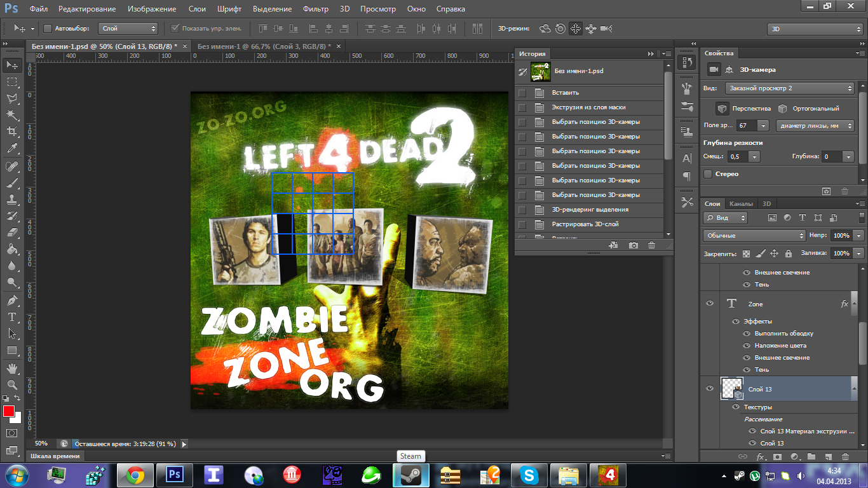
Task: Click the Ортогональный camera button
Action: (782, 108)
